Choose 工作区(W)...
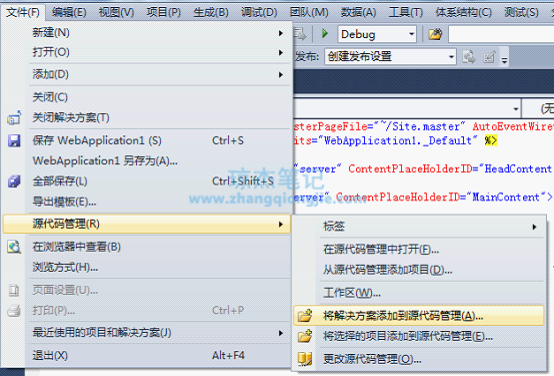This screenshot has height=376, width=554. click(x=419, y=293)
